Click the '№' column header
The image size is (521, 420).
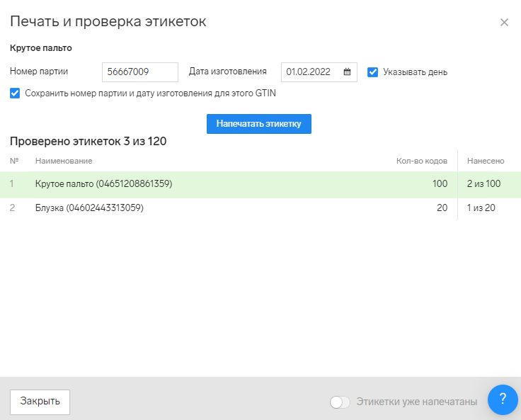pos(14,161)
